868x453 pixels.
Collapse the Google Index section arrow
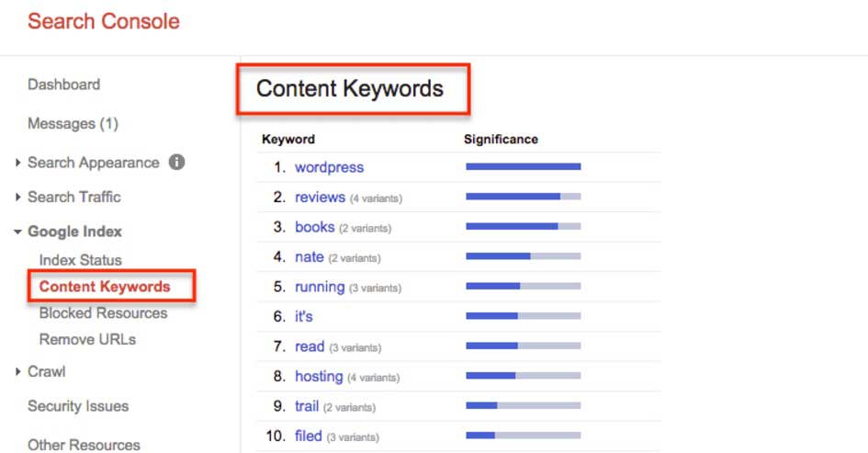pyautogui.click(x=17, y=232)
